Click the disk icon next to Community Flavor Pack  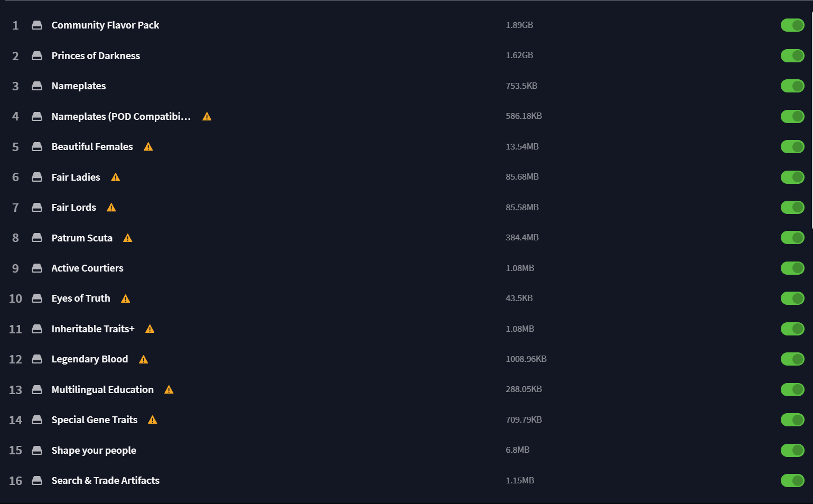[x=37, y=25]
